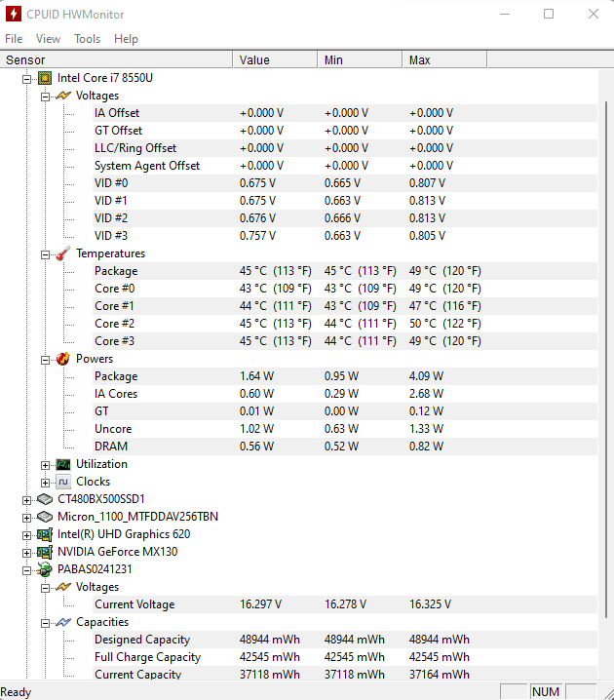Select the Core #0 temperature row

point(344,289)
